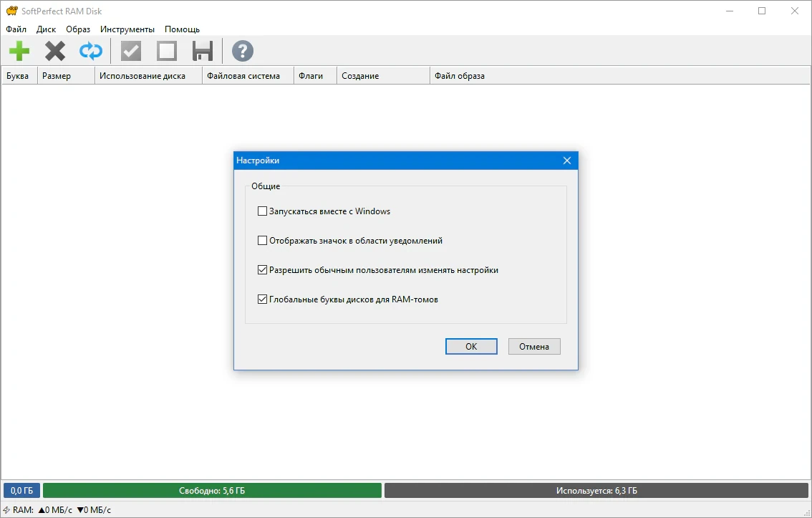Click the Использование диска column header
Image resolution: width=812 pixels, height=518 pixels.
[148, 76]
